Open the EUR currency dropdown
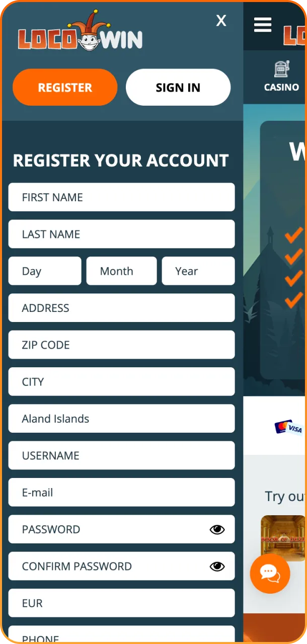The width and height of the screenshot is (307, 644). tap(121, 603)
